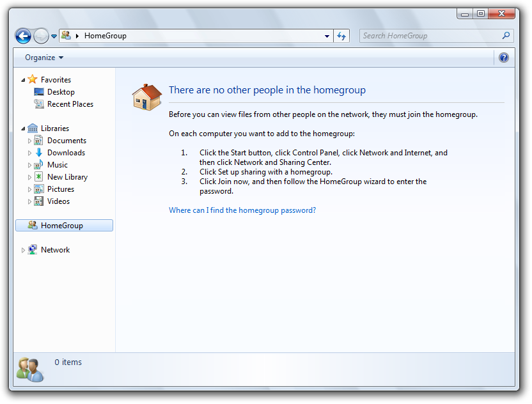The height and width of the screenshot is (404, 532).
Task: Click the search magnifier icon
Action: [x=506, y=36]
